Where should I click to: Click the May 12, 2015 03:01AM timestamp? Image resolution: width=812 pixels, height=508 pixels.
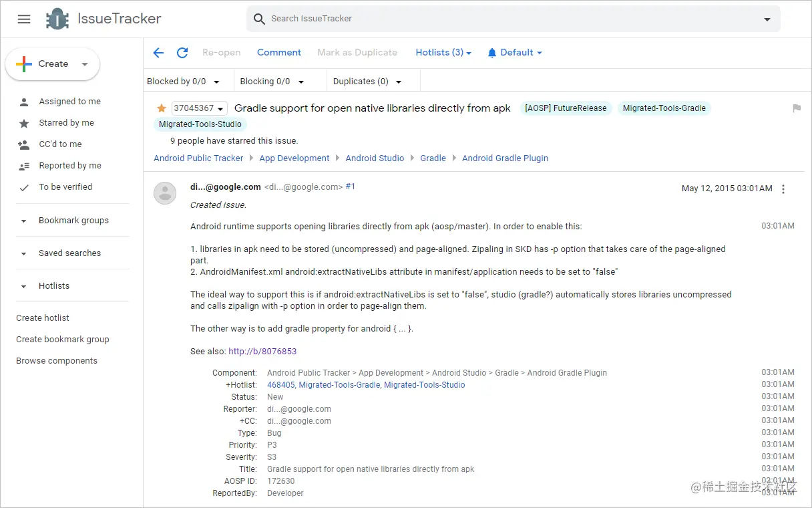727,188
